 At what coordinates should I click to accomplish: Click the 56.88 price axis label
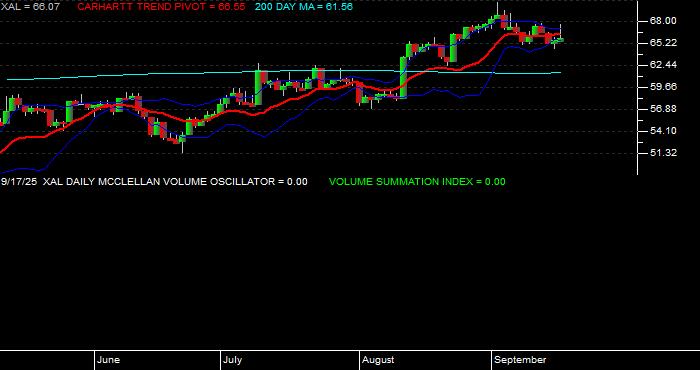663,109
